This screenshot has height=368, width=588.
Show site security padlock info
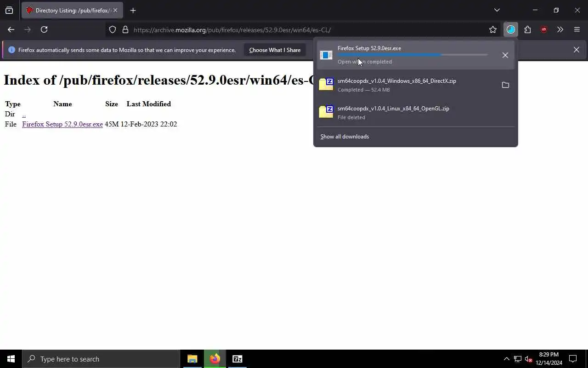tap(125, 30)
